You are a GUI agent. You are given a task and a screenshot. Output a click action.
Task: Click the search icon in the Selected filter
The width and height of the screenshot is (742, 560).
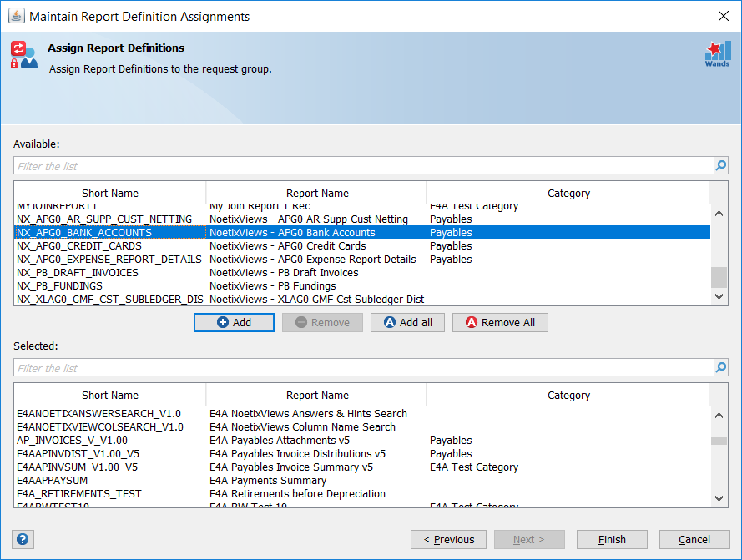719,366
